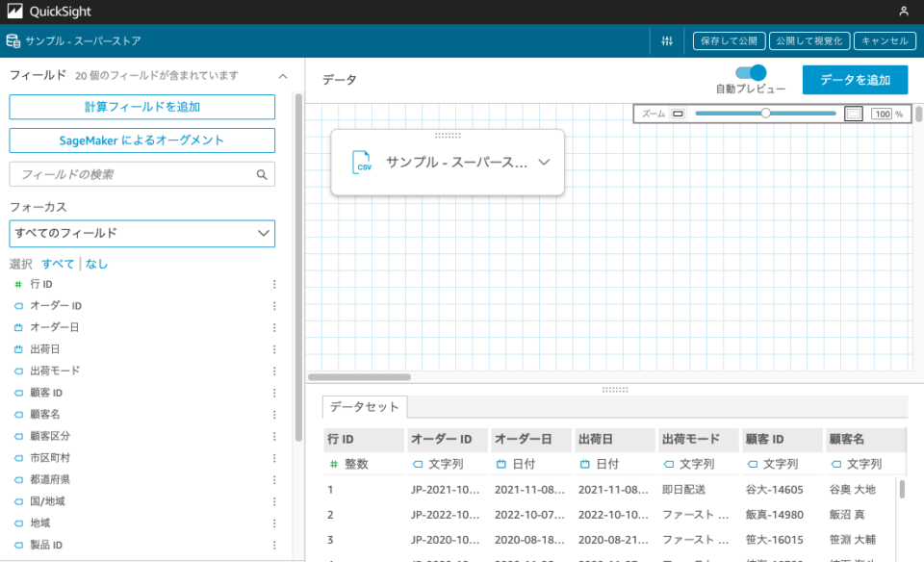Screen dimensions: 924x562
Task: Open the QuickSight home icon
Action: tap(13, 12)
